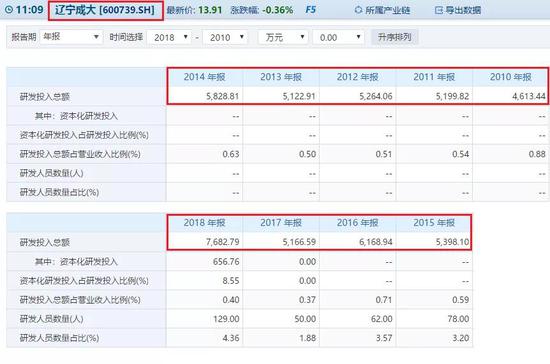This screenshot has width=550, height=364.
Task: Open the start year 2018 dropdown
Action: 170,37
